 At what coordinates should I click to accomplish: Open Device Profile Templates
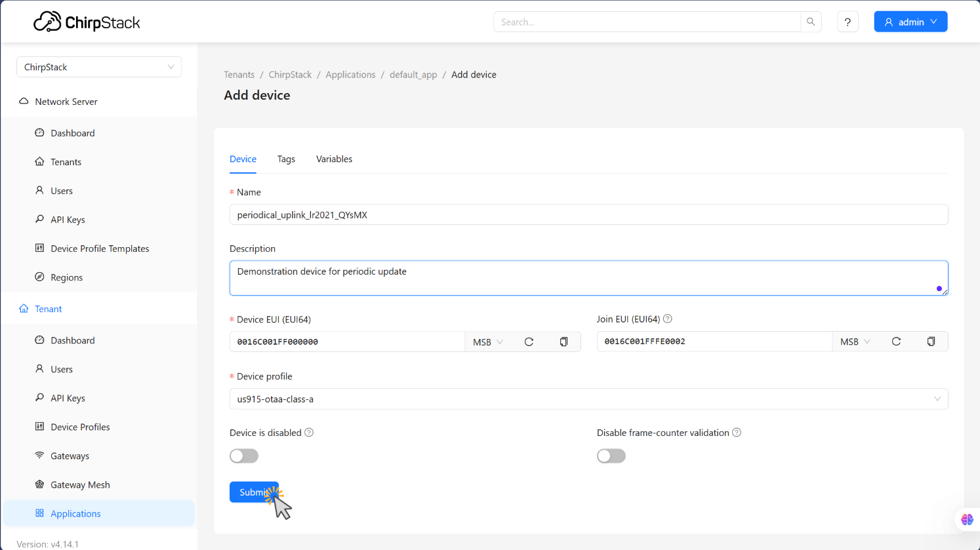[x=99, y=248]
